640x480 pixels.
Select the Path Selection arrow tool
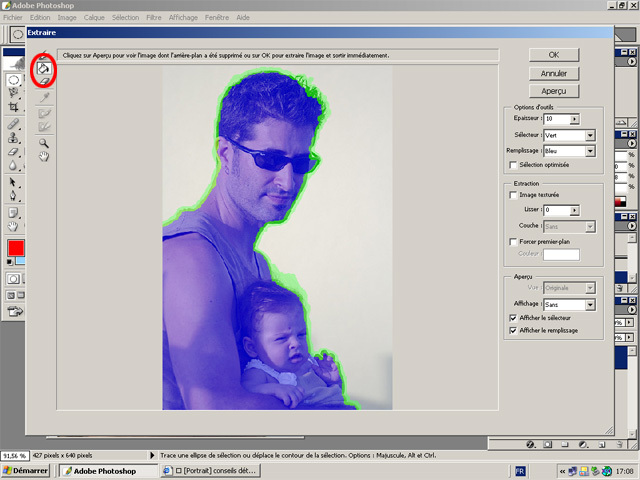click(x=13, y=182)
